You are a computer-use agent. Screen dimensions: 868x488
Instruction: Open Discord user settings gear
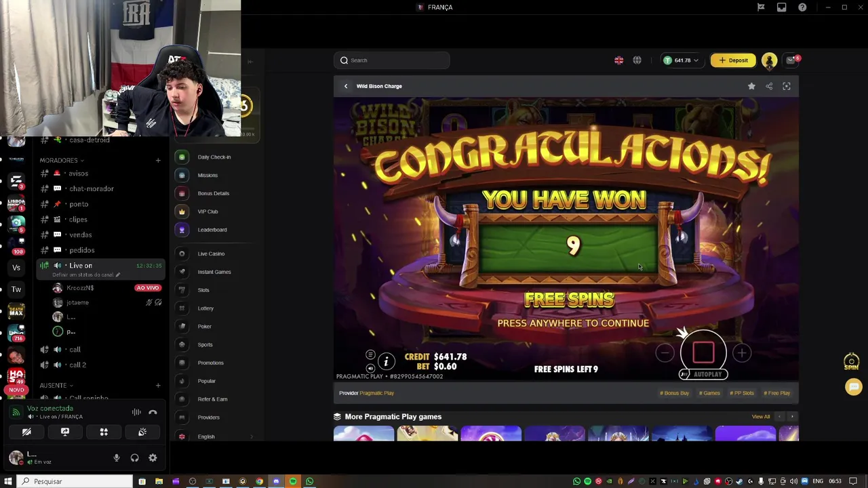tap(153, 458)
